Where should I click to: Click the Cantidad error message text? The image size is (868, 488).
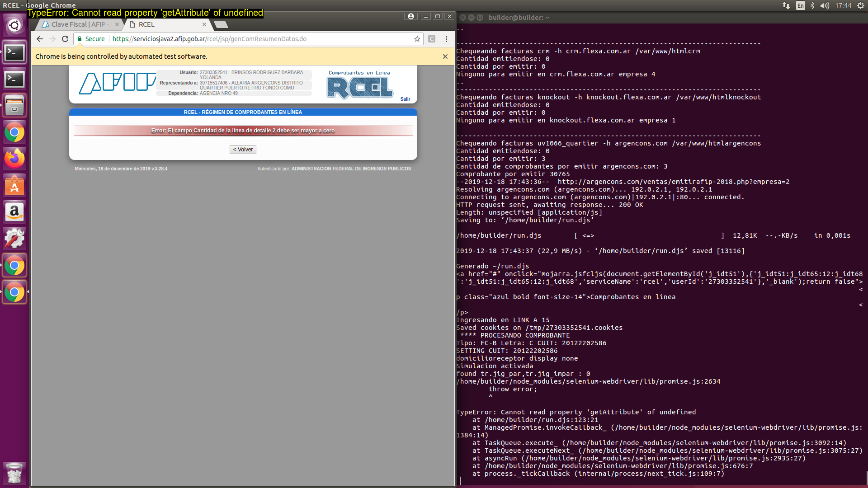pos(243,131)
